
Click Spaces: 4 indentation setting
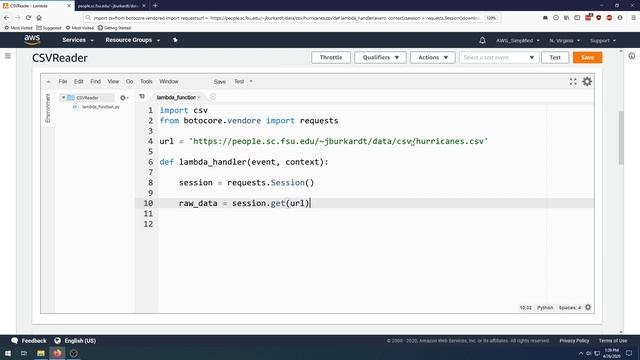pos(569,307)
